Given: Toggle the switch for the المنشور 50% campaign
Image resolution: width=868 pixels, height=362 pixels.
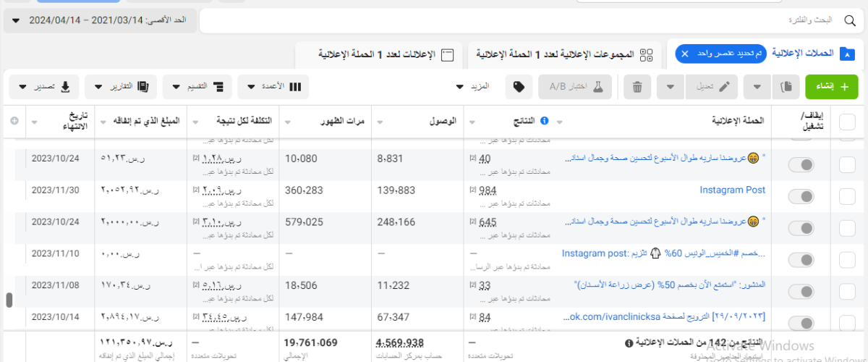Looking at the screenshot, I should click(x=801, y=292).
